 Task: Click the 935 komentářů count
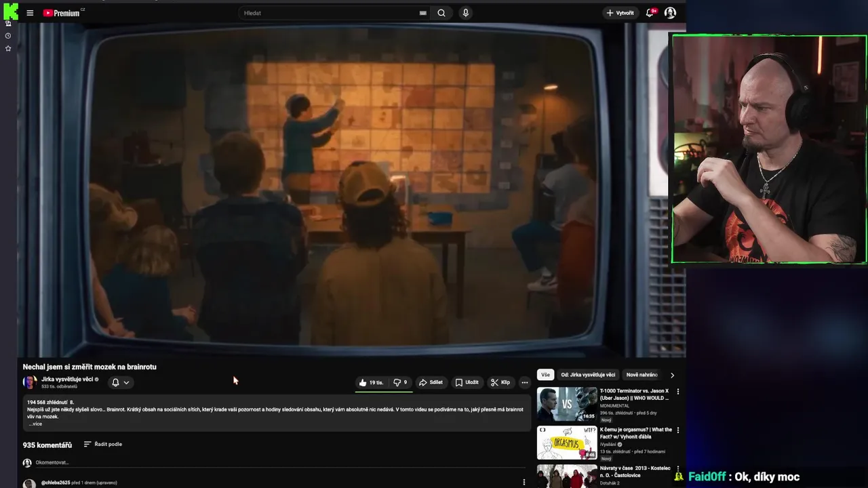tap(47, 445)
